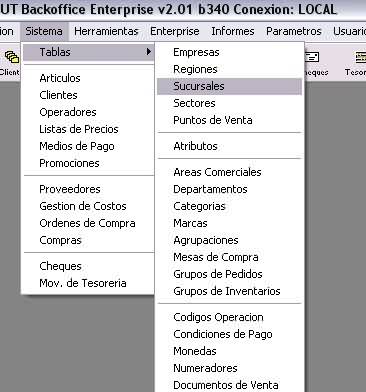The height and width of the screenshot is (392, 366).
Task: Open the Parametros menu
Action: point(294,31)
